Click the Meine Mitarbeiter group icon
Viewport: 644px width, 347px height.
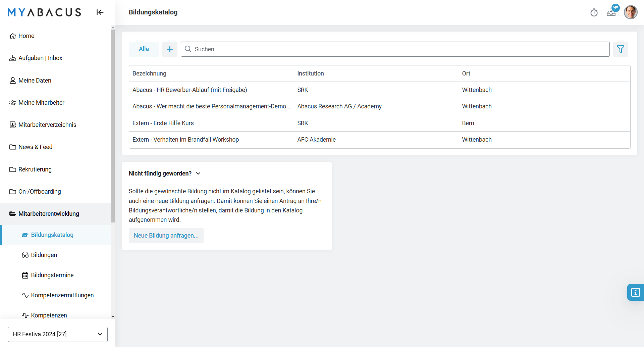(x=13, y=103)
